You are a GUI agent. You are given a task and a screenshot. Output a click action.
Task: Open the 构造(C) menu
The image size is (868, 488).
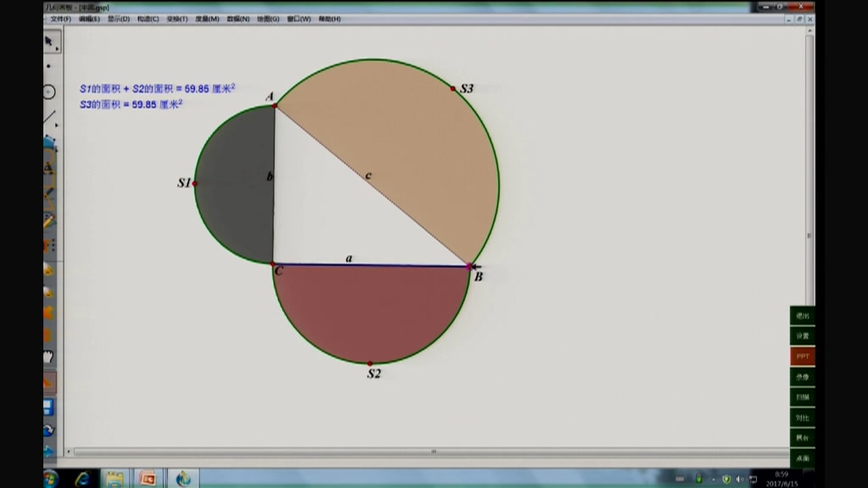pos(148,19)
